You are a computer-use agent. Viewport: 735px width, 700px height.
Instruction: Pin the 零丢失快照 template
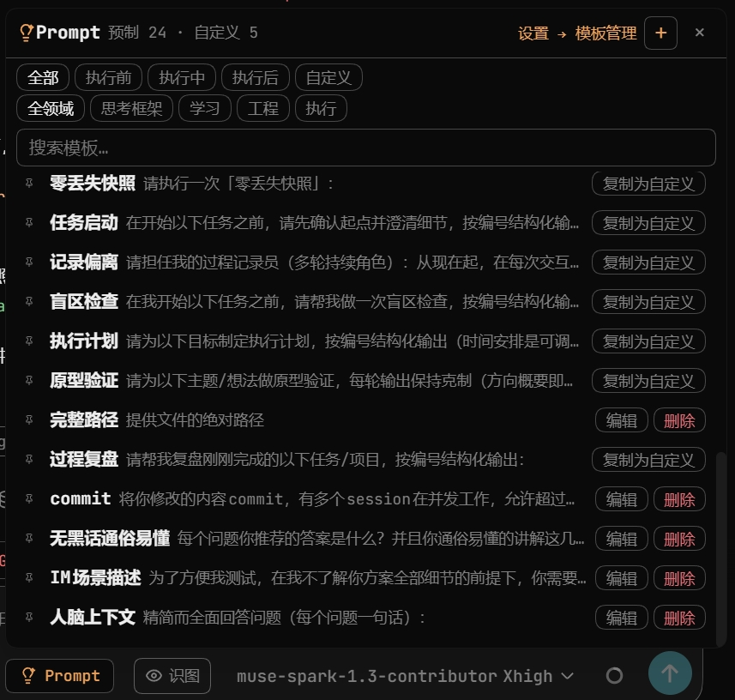coord(29,183)
